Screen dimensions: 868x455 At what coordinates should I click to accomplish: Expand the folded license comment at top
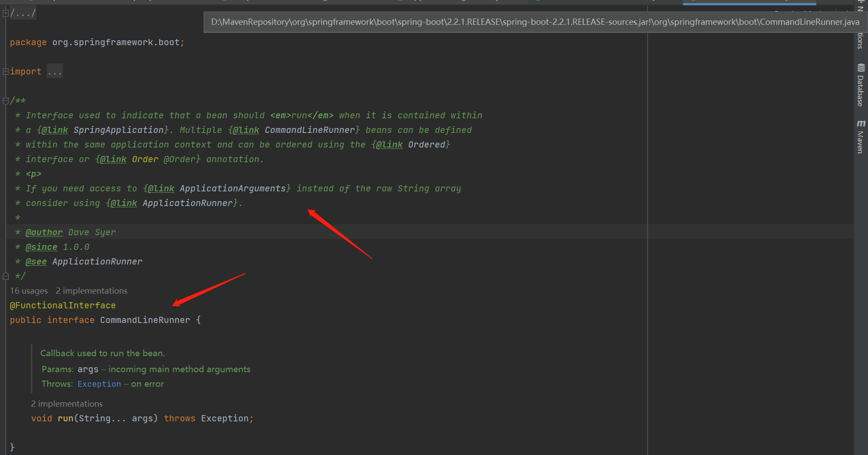6,13
